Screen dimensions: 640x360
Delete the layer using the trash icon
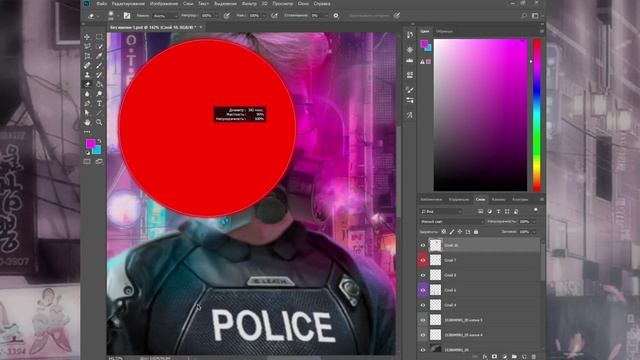(x=533, y=357)
